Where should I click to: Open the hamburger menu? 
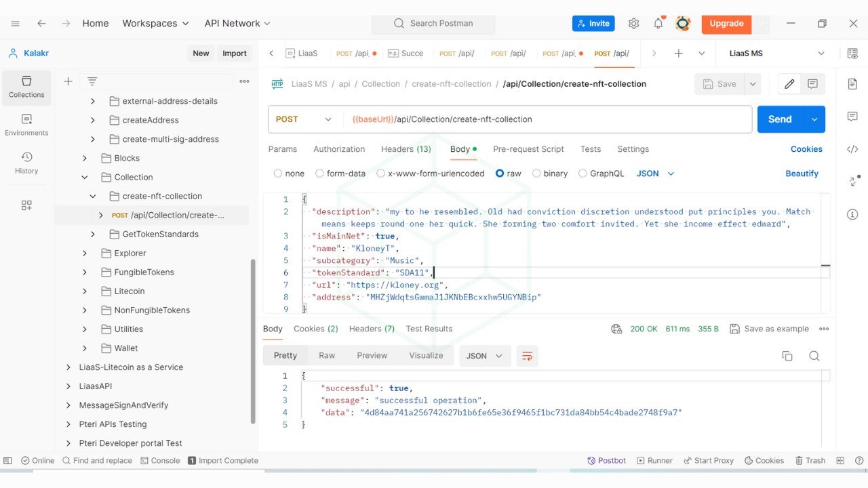coord(16,24)
